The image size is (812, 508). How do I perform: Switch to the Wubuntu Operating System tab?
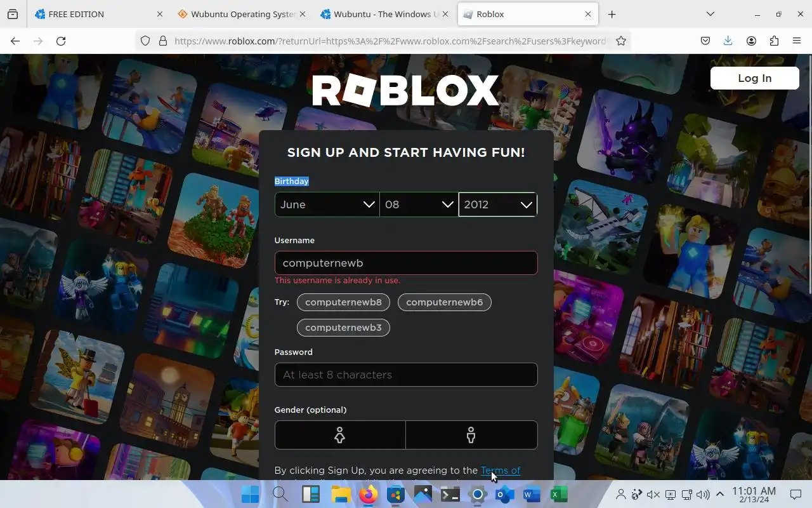242,14
